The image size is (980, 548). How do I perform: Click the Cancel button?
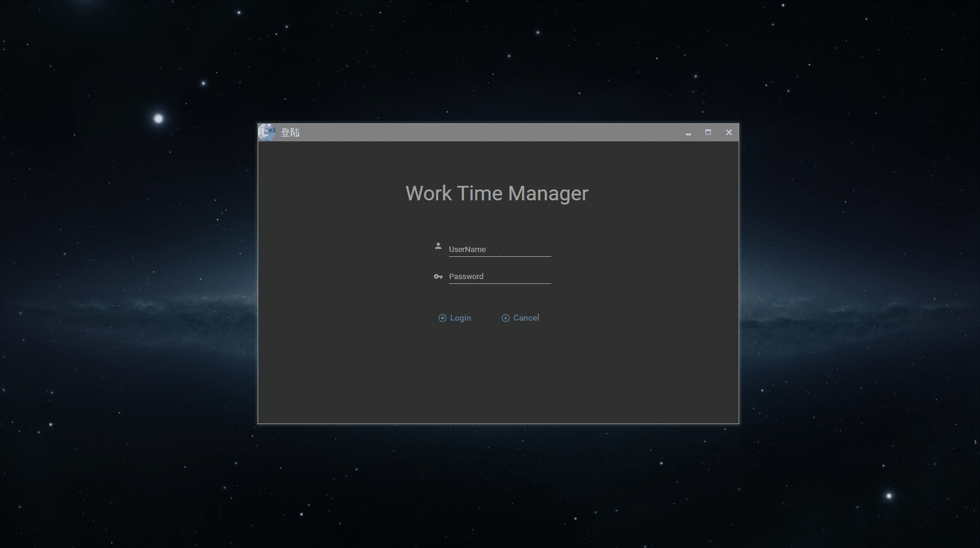click(521, 318)
